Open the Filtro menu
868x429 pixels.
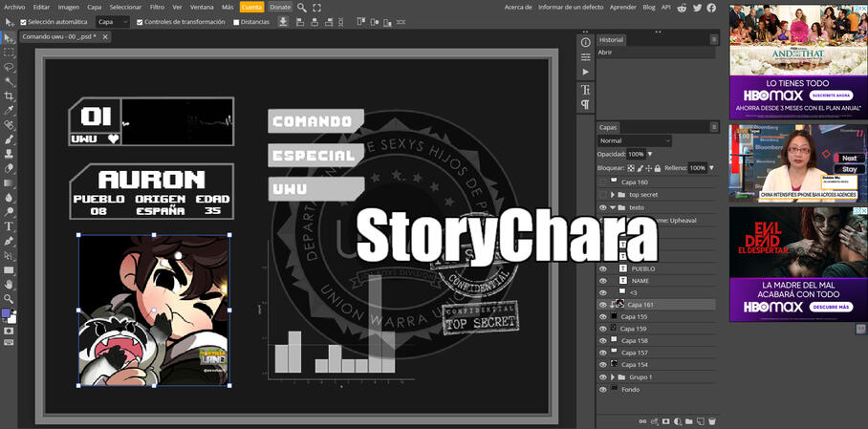point(156,7)
